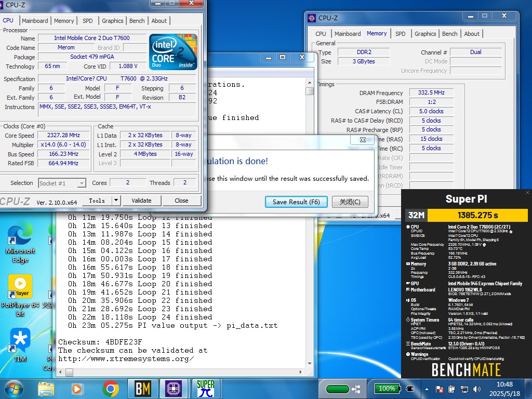This screenshot has width=532, height=399.
Task: Open the power tray icon
Action: pos(451,389)
